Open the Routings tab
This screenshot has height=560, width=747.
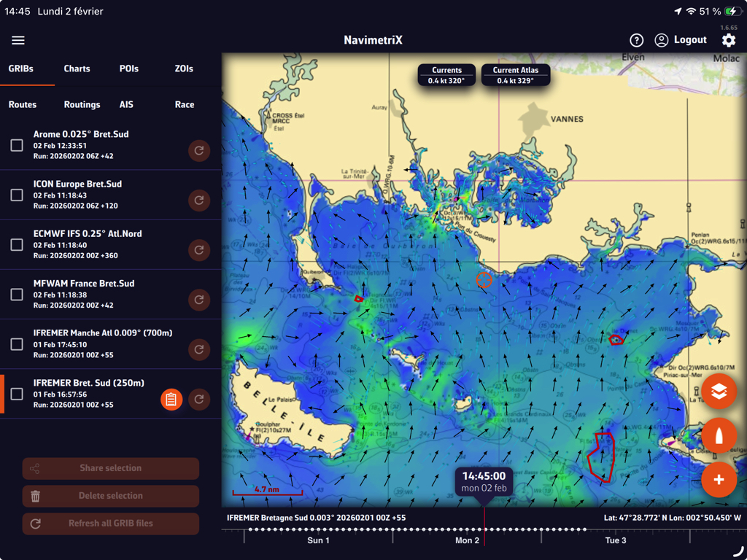click(82, 104)
